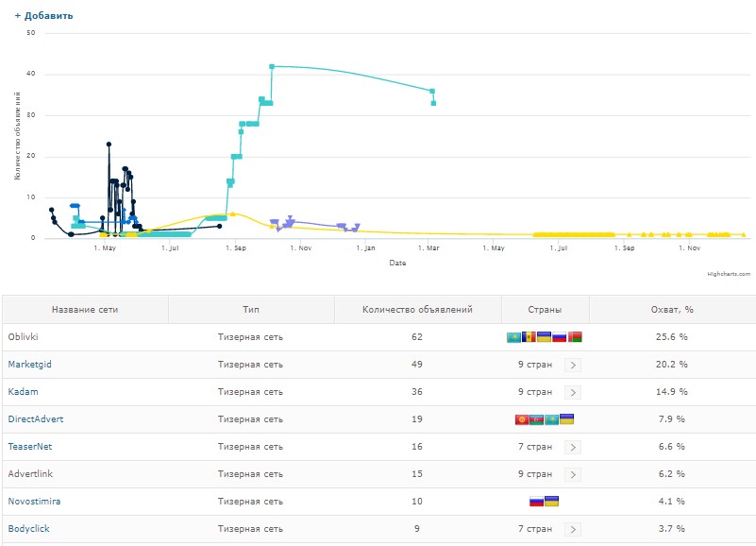Viewport: 756px width, 546px height.
Task: Open the Bodyclick network link
Action: (28, 529)
